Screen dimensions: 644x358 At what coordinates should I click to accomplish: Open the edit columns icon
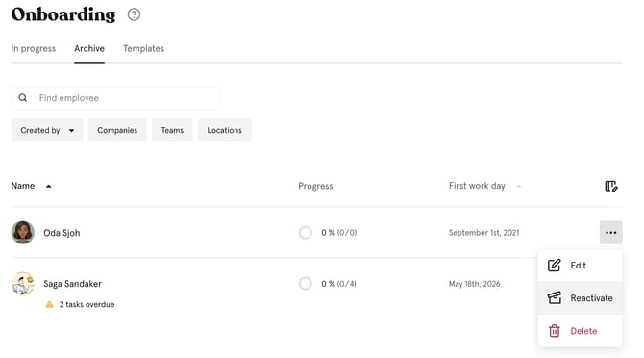(x=610, y=186)
